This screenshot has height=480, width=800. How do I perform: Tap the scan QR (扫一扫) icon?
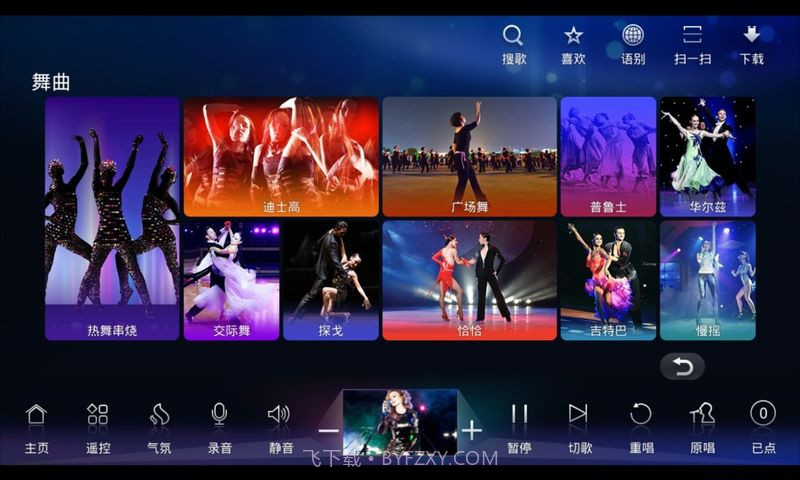pyautogui.click(x=692, y=37)
